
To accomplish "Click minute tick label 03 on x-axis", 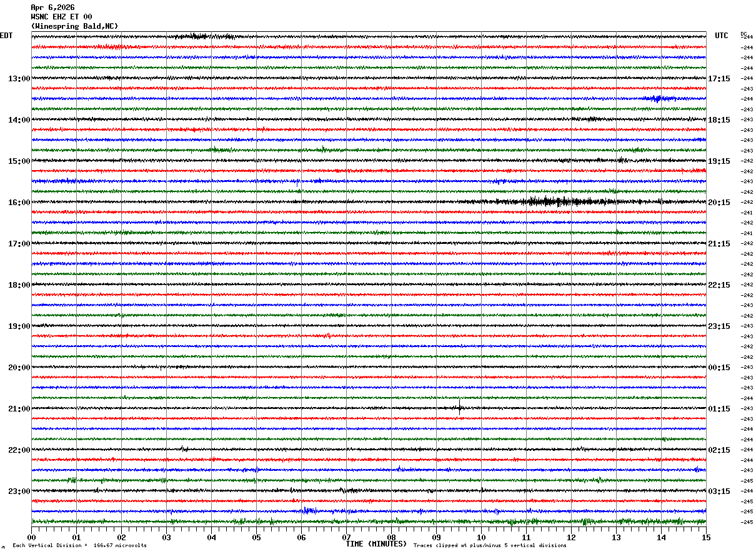I will 166,537.
